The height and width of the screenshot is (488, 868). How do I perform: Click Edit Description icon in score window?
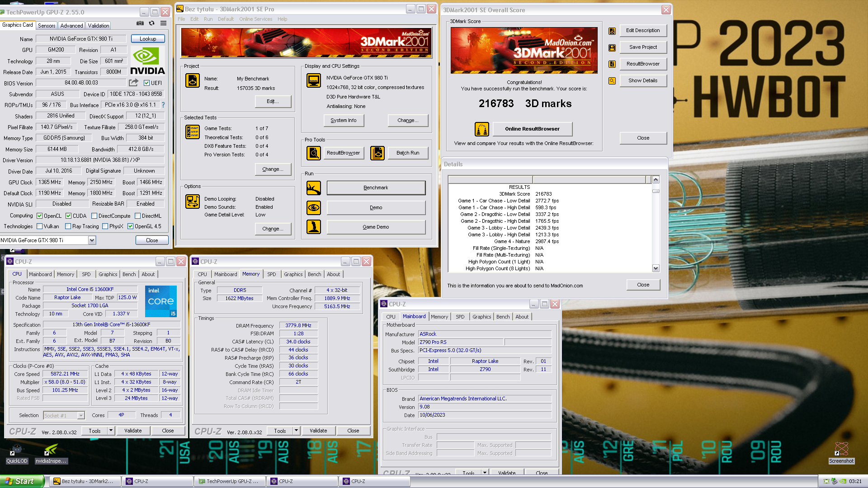point(612,31)
